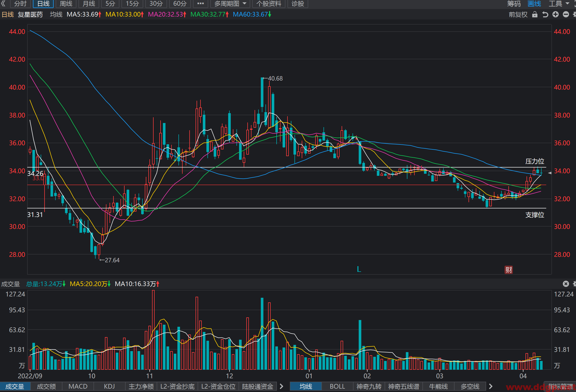Click the double-chevron back icon at top-left
This screenshot has height=392, width=576.
click(3, 4)
